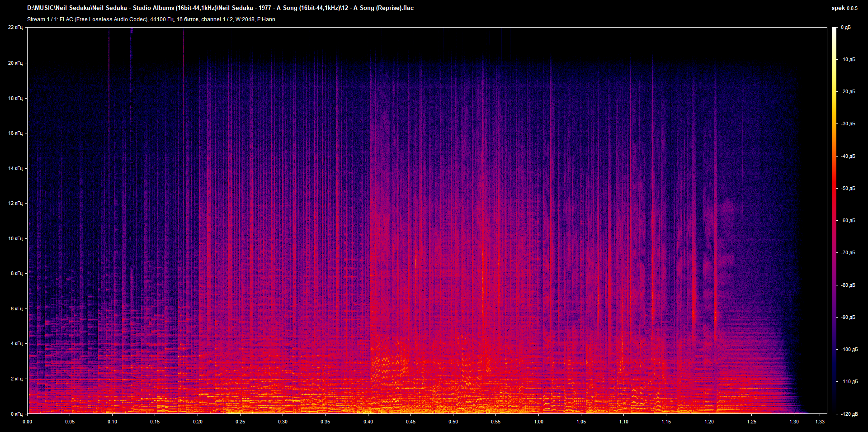Select the 2 кГц frequency axis label
This screenshot has width=868, height=432.
coord(17,379)
